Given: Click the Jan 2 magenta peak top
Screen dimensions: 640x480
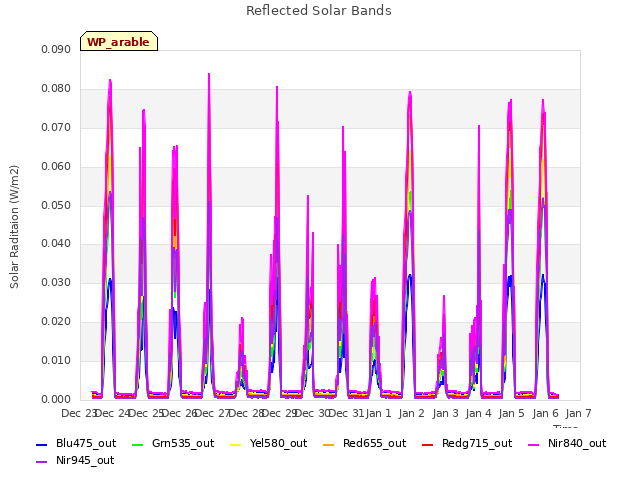Looking at the screenshot, I should [x=410, y=93].
